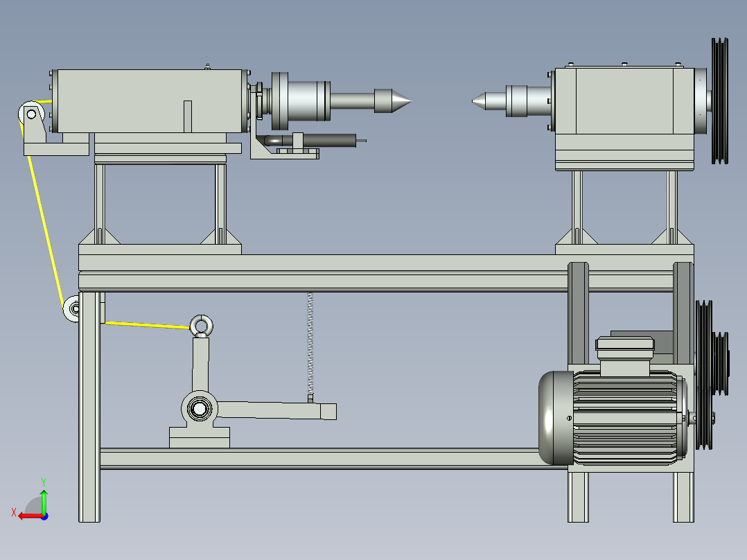Viewport: 747px width, 560px height.
Task: Select the conical tip of right center
Action: [480, 101]
